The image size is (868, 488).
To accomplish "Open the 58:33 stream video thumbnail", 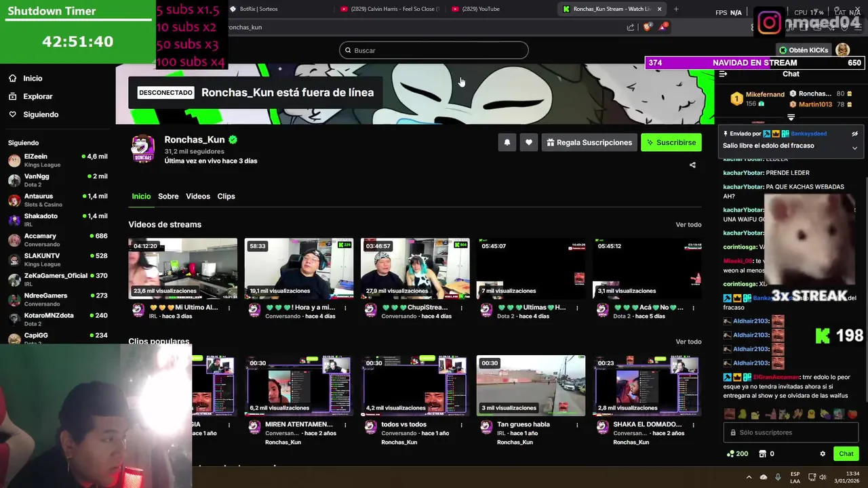I will tap(299, 268).
